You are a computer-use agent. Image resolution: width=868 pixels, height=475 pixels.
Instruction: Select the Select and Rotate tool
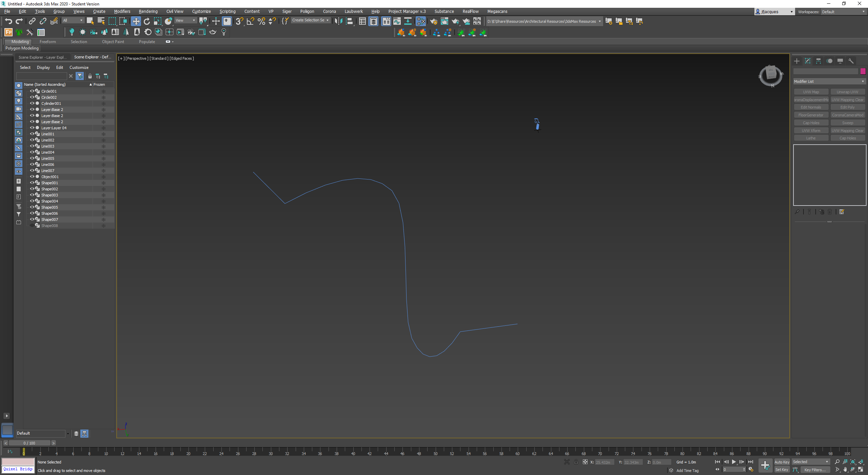(x=147, y=21)
